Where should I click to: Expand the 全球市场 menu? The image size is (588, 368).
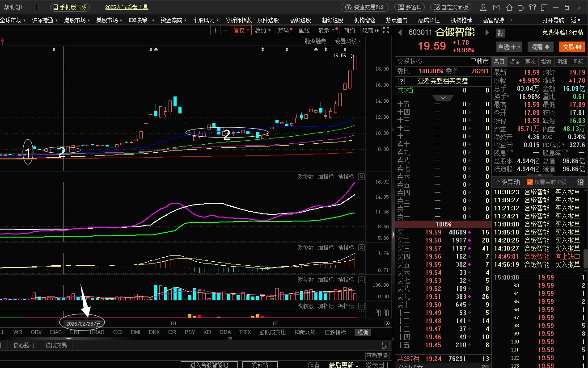tap(13, 20)
